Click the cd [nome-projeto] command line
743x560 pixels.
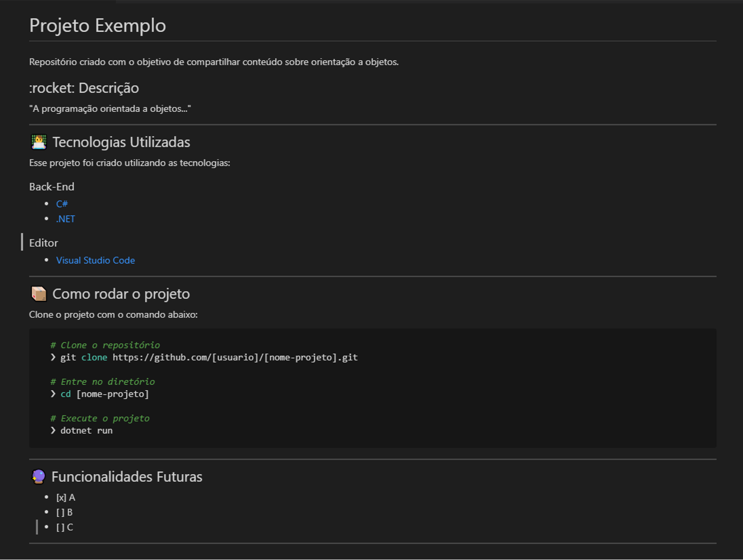point(104,394)
